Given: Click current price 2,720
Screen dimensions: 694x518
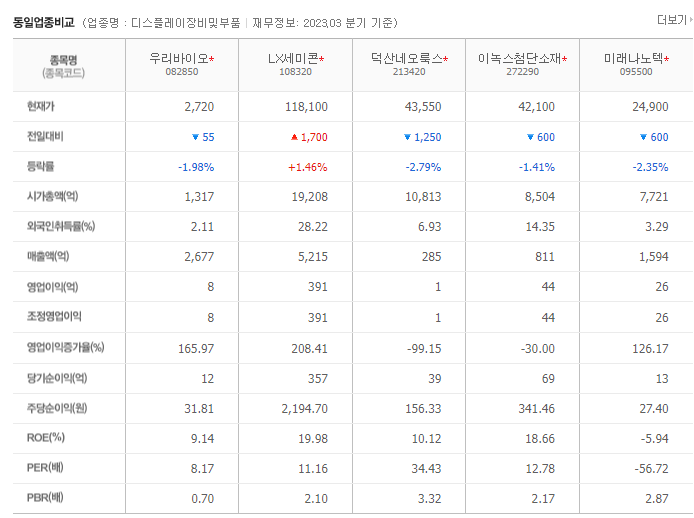Looking at the screenshot, I should tap(199, 107).
